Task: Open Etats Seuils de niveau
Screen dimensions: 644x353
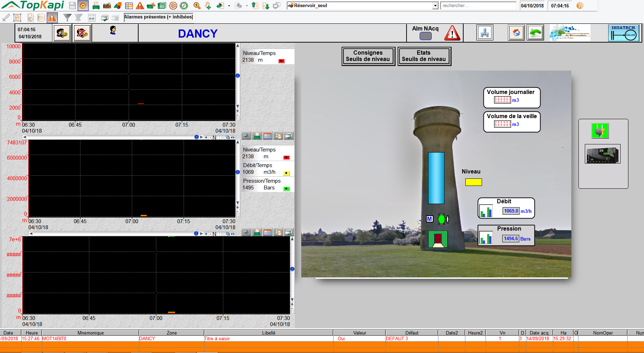Action: coord(424,56)
